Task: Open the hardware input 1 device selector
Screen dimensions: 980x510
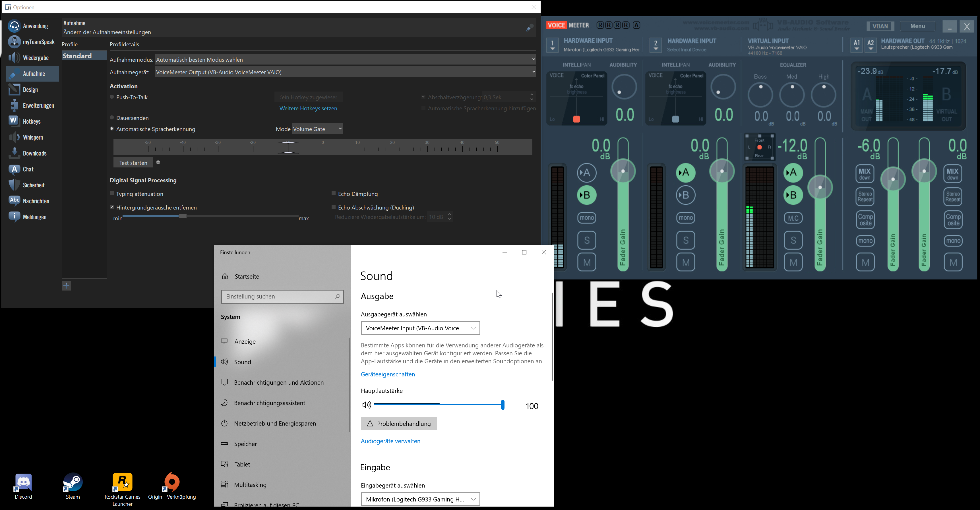Action: click(552, 45)
